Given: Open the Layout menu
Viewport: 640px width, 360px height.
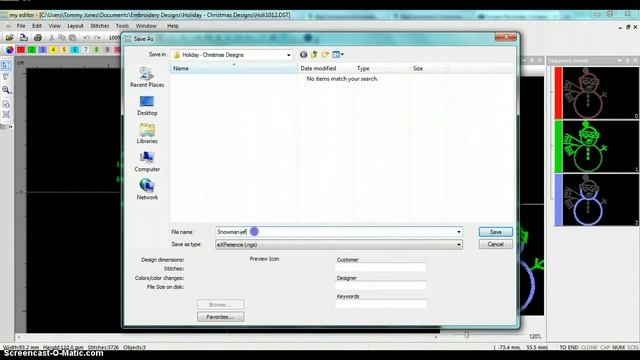Looking at the screenshot, I should click(75, 26).
